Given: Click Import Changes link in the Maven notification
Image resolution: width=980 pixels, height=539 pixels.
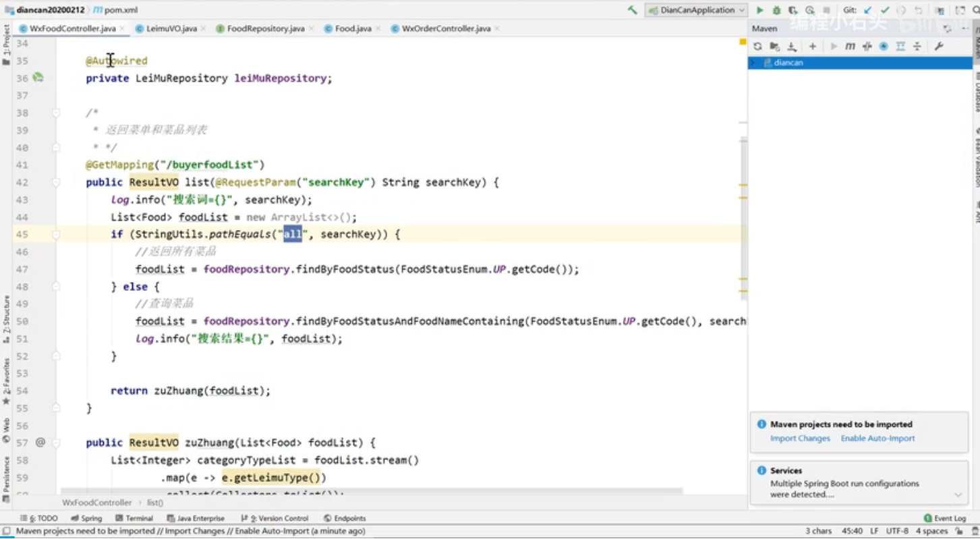Looking at the screenshot, I should tap(800, 438).
